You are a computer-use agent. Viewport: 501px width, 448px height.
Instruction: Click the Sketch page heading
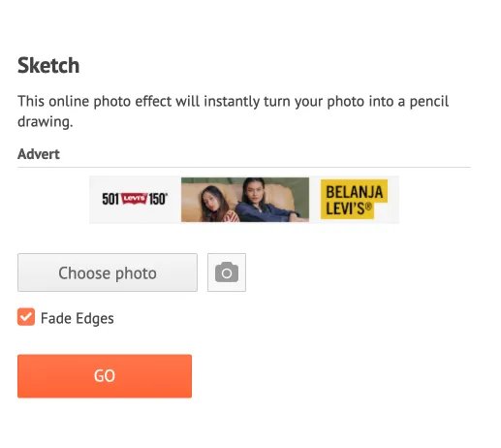(x=48, y=66)
